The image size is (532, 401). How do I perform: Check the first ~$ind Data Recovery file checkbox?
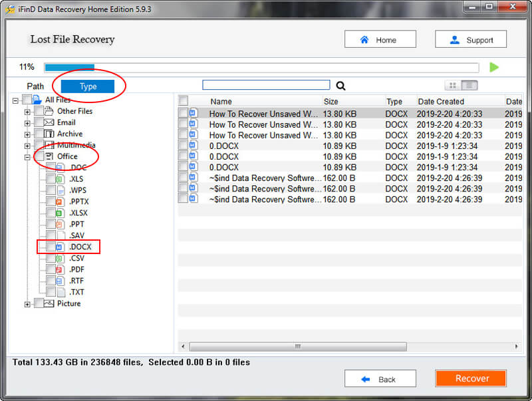coord(184,177)
